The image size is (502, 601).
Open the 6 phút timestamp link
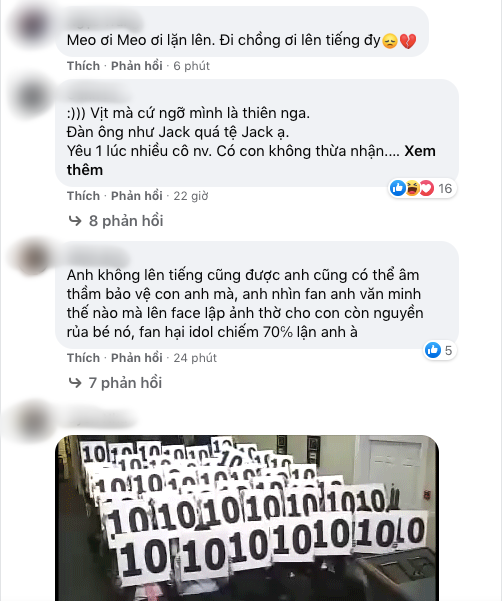(192, 66)
